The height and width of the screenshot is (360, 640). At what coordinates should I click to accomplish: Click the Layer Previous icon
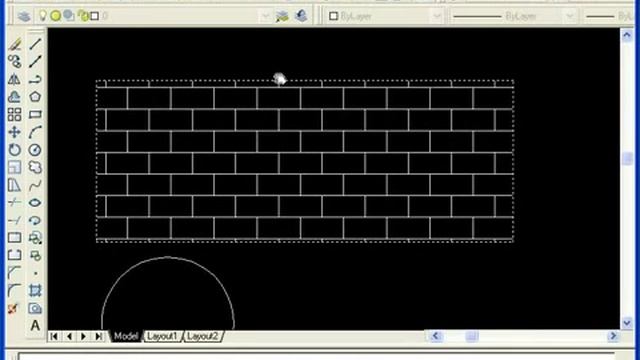pos(301,16)
